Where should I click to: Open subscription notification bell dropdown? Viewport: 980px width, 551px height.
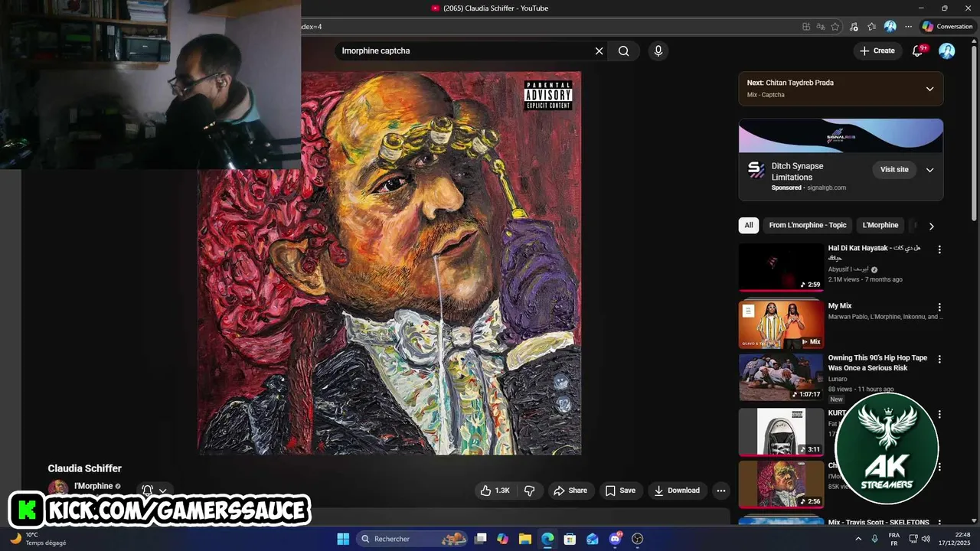click(x=154, y=491)
